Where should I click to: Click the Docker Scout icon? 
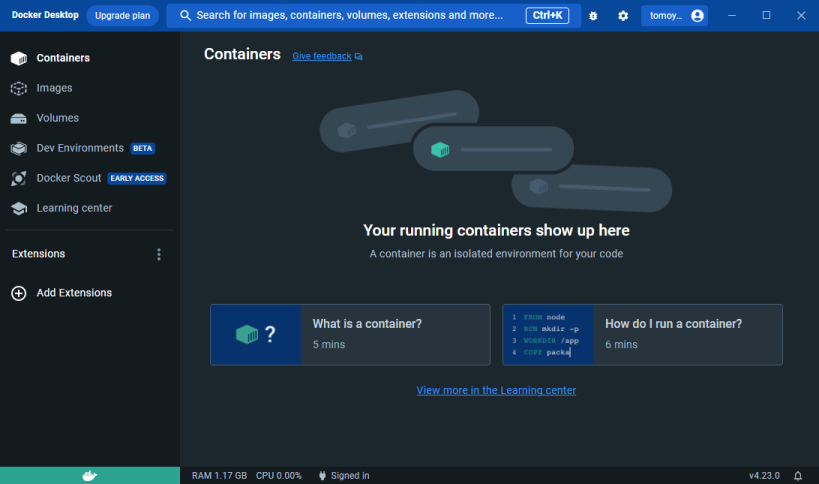coord(19,179)
